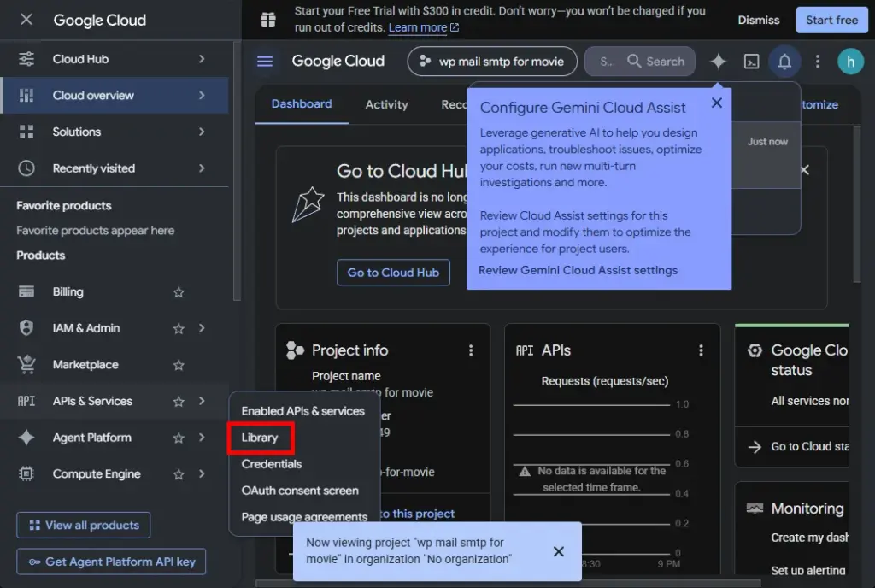Expand Cloud overview submenu chevron

coord(202,96)
